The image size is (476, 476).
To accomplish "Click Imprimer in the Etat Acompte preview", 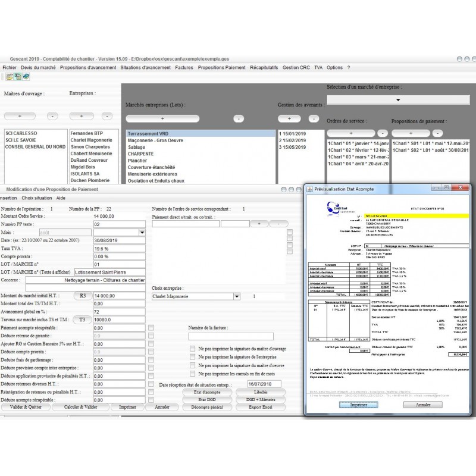I will click(359, 405).
